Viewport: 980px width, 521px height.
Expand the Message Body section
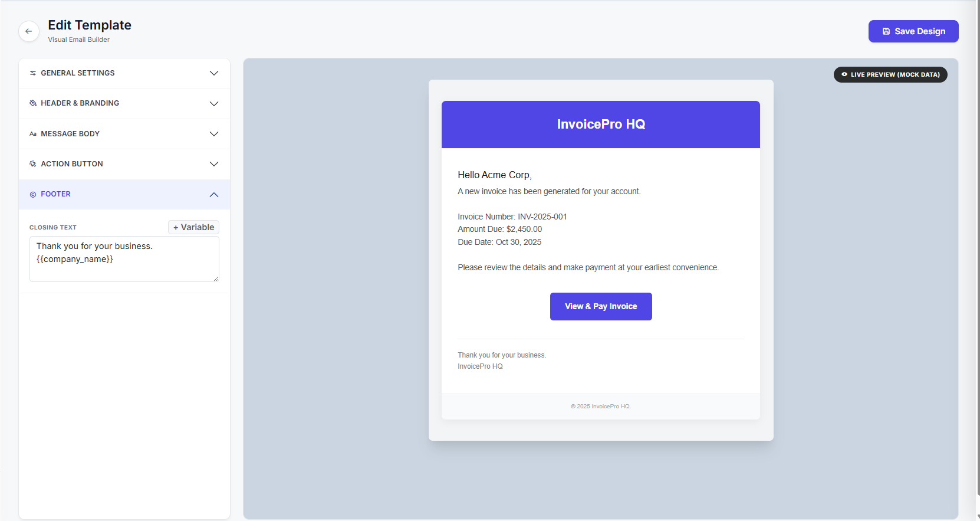(124, 133)
